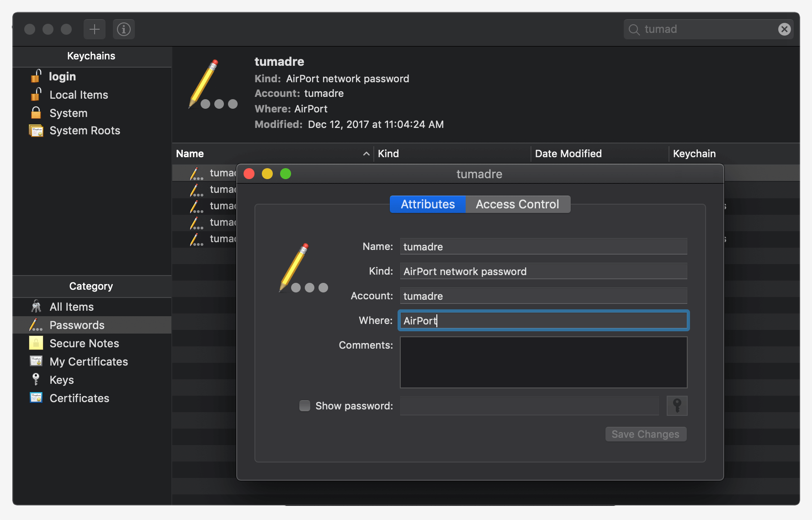Click into the Comments text area
This screenshot has width=812, height=520.
coord(543,362)
